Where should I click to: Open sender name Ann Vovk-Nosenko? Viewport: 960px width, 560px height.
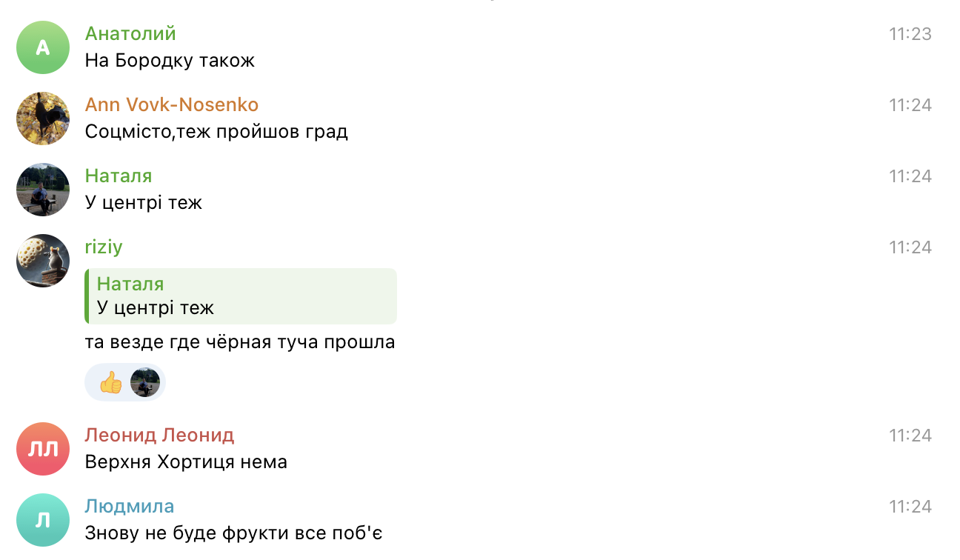click(172, 104)
